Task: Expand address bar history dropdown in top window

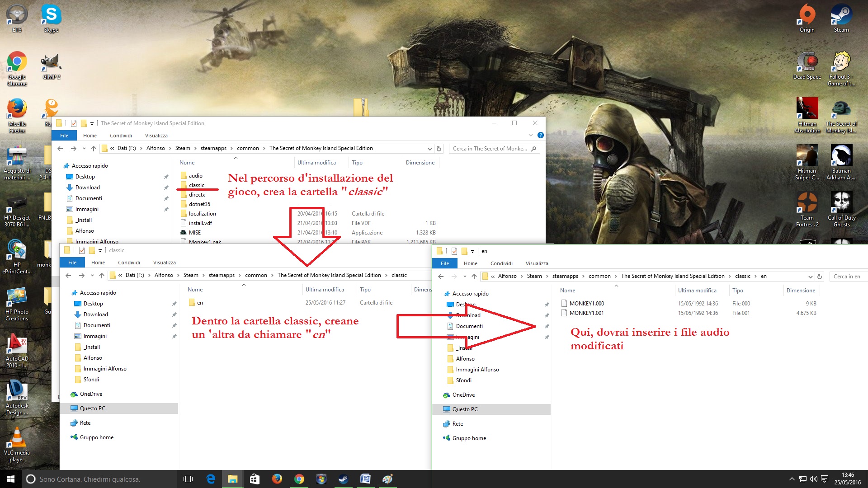Action: click(429, 149)
